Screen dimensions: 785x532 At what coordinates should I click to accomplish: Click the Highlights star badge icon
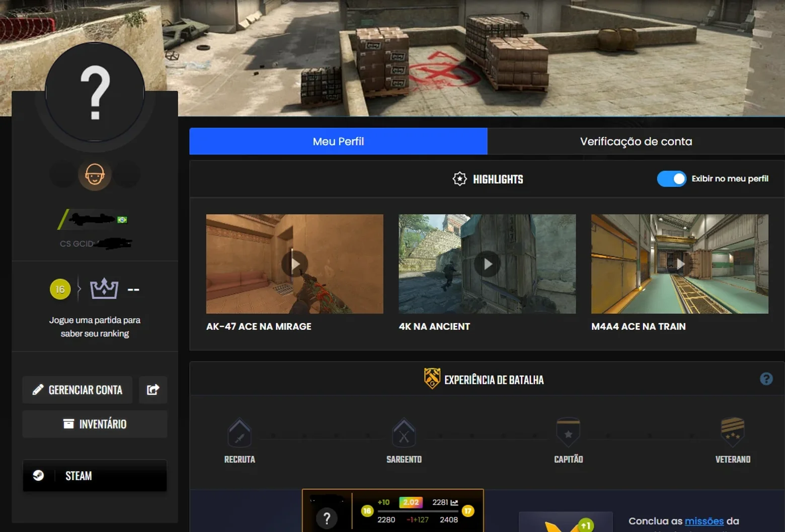[x=459, y=179]
